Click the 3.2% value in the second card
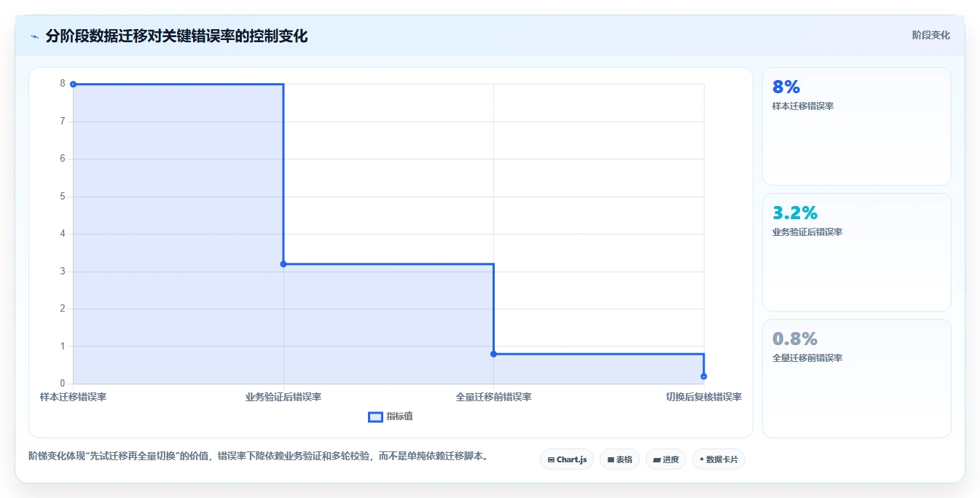The image size is (980, 498). pyautogui.click(x=795, y=213)
